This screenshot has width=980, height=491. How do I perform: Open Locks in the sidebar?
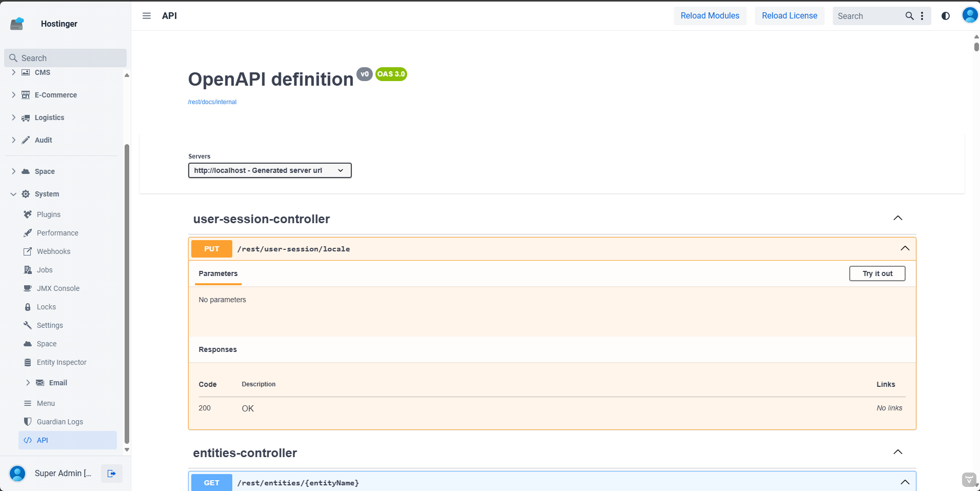(x=67, y=307)
